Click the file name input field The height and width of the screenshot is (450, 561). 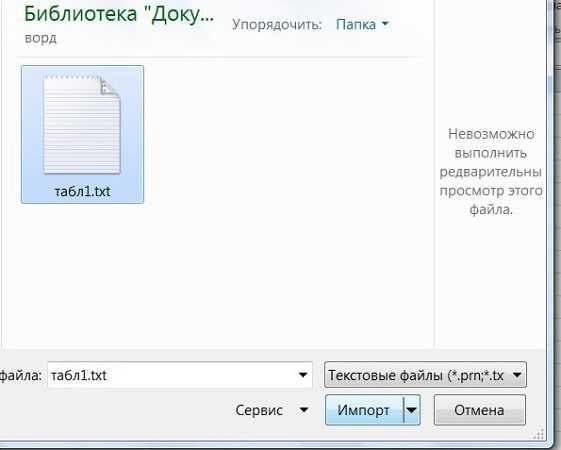(180, 375)
